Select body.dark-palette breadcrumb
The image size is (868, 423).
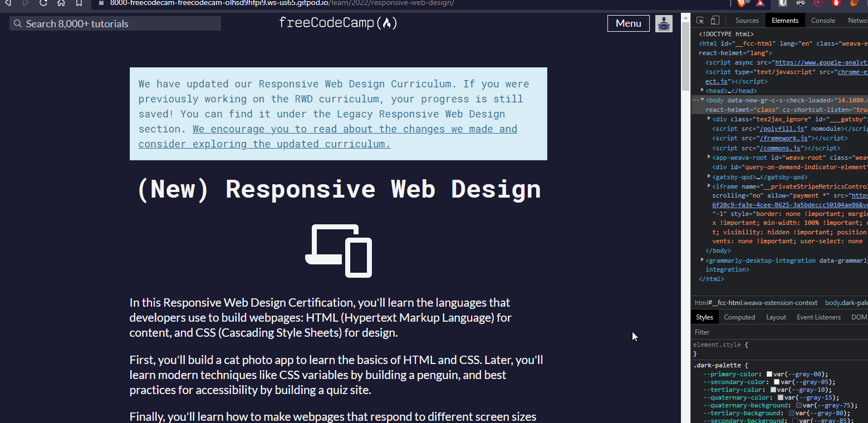tap(846, 303)
